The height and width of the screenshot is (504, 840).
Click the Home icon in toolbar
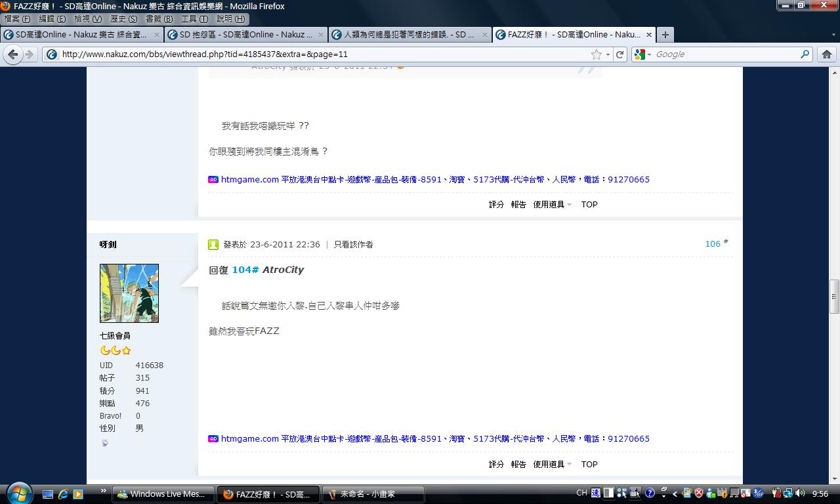[827, 54]
